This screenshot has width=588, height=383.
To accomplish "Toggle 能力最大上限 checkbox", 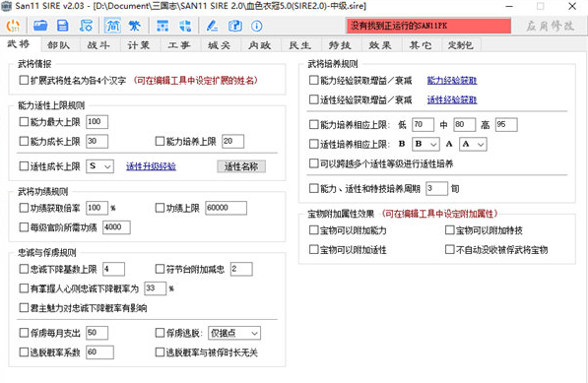I will (24, 122).
